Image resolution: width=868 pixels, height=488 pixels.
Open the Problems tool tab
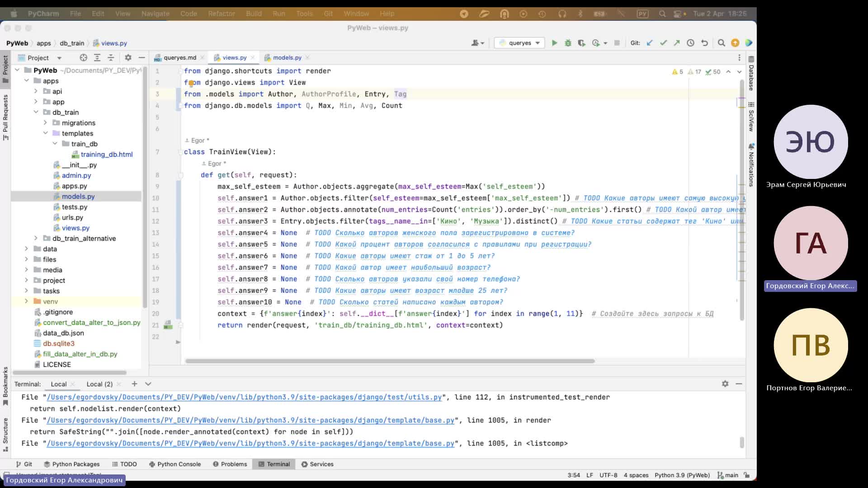[230, 464]
